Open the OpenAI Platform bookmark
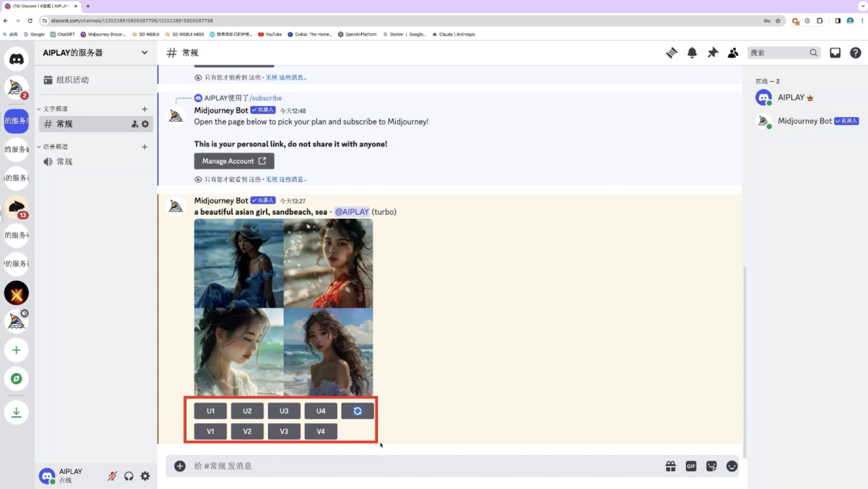The height and width of the screenshot is (489, 868). [x=357, y=34]
